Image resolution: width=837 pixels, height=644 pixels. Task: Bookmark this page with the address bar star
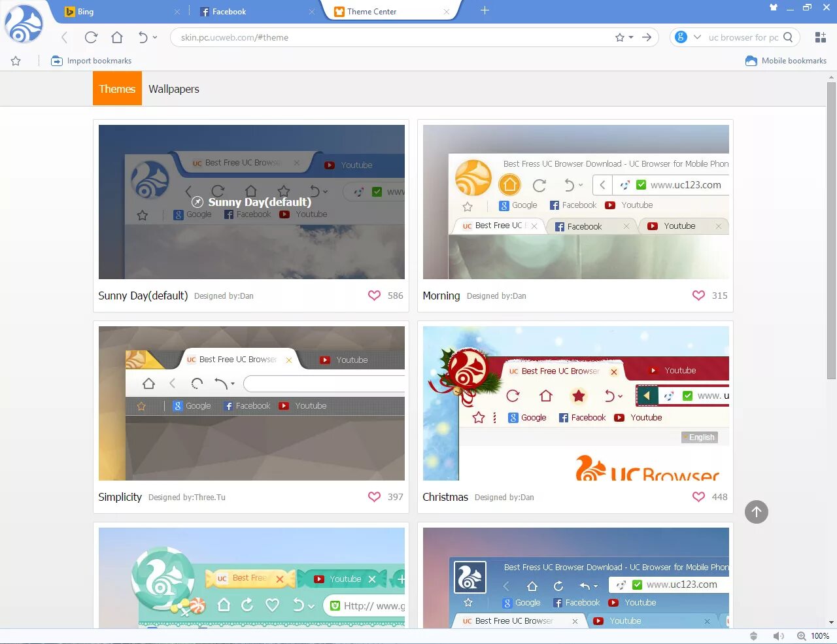[620, 37]
